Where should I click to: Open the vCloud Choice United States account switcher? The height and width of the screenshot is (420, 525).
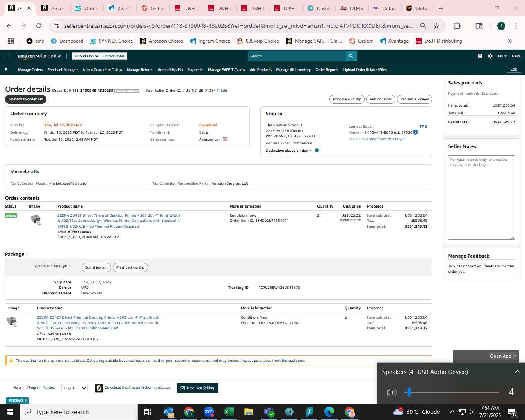100,56
